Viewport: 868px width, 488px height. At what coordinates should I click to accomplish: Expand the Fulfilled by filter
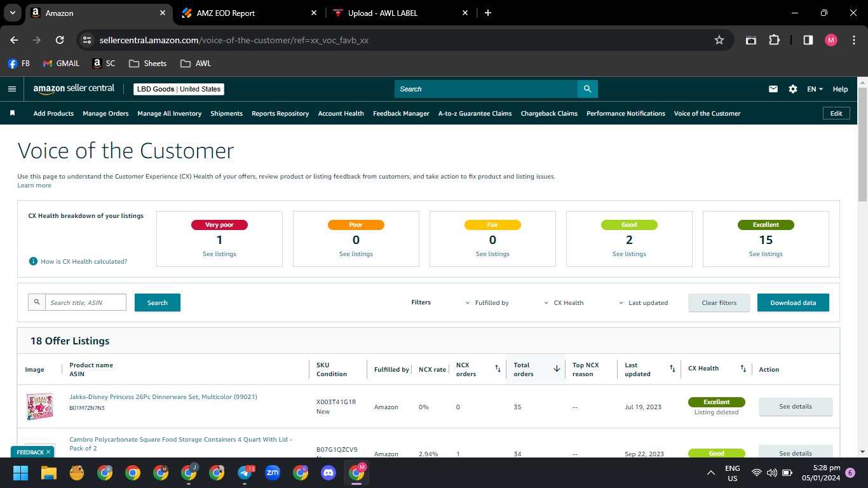[x=487, y=303]
